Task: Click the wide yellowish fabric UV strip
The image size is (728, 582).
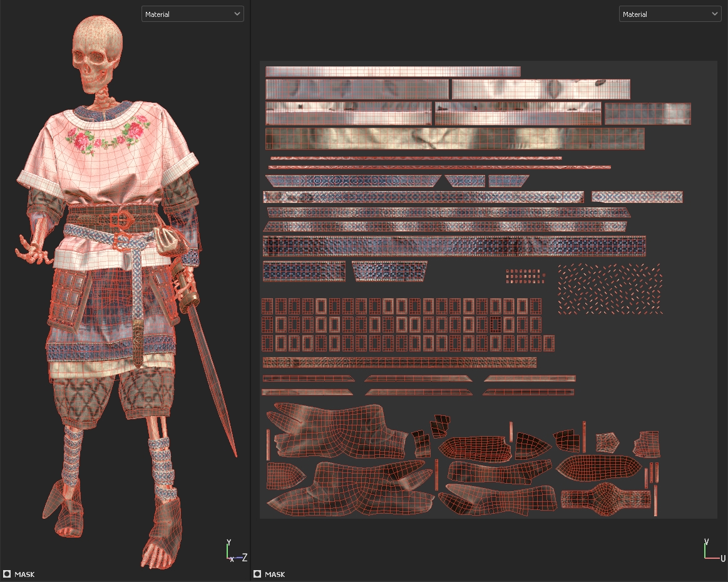Action: 454,138
